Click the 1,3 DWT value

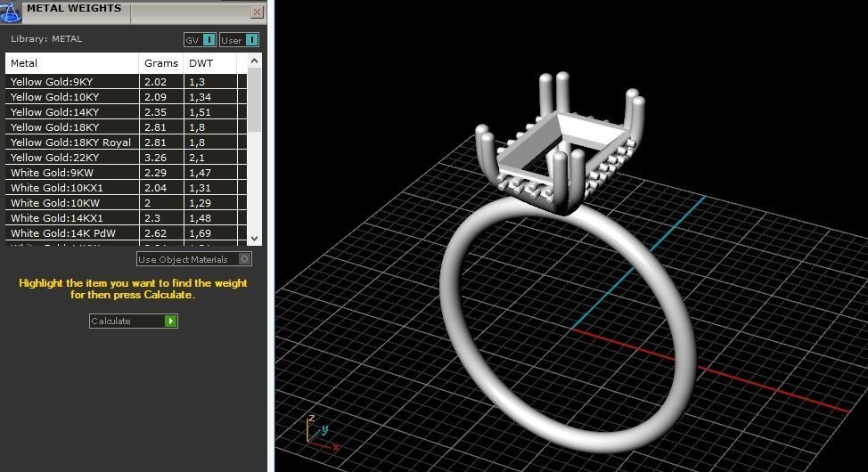pos(197,82)
